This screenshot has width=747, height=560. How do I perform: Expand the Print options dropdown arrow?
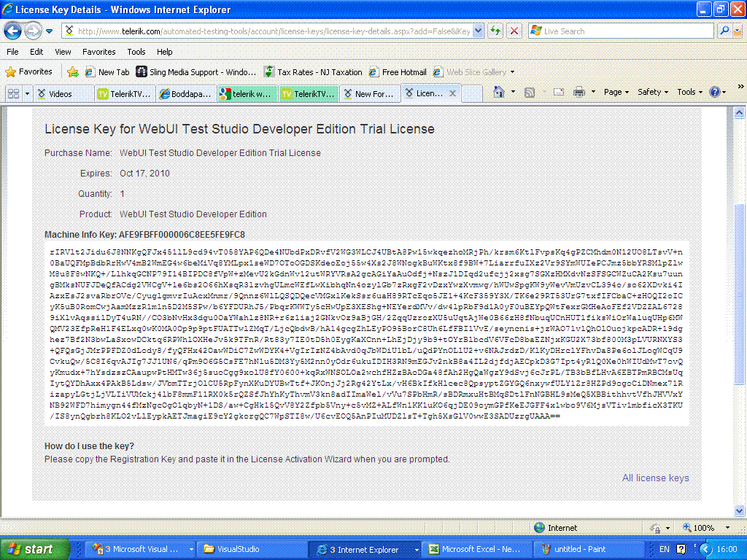click(x=593, y=93)
